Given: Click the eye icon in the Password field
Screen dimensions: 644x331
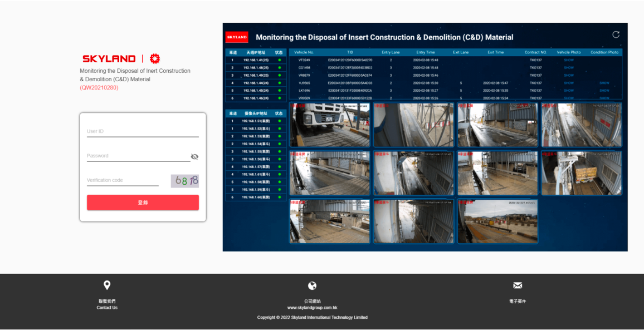Looking at the screenshot, I should (x=194, y=156).
